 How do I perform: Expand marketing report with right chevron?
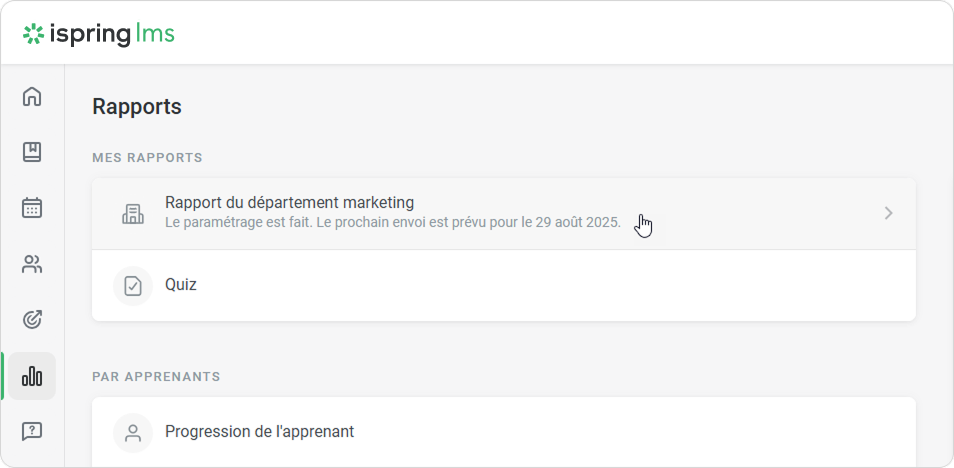888,213
